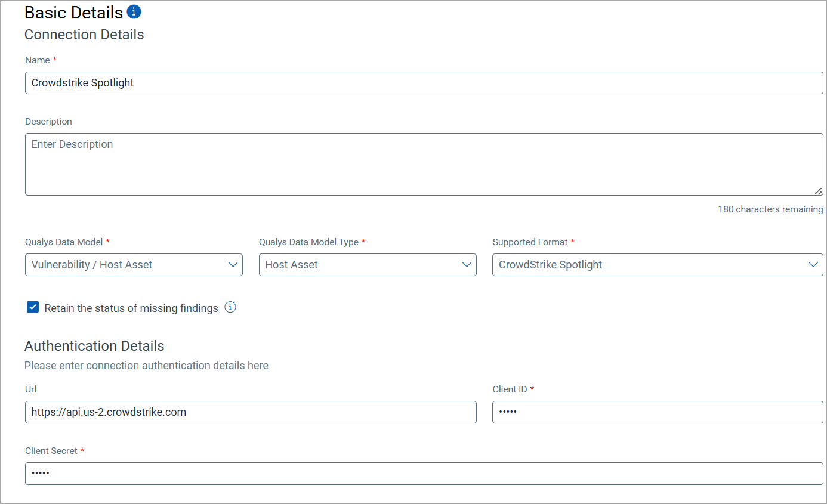Click the chevron arrow in Host Asset box

(x=467, y=265)
